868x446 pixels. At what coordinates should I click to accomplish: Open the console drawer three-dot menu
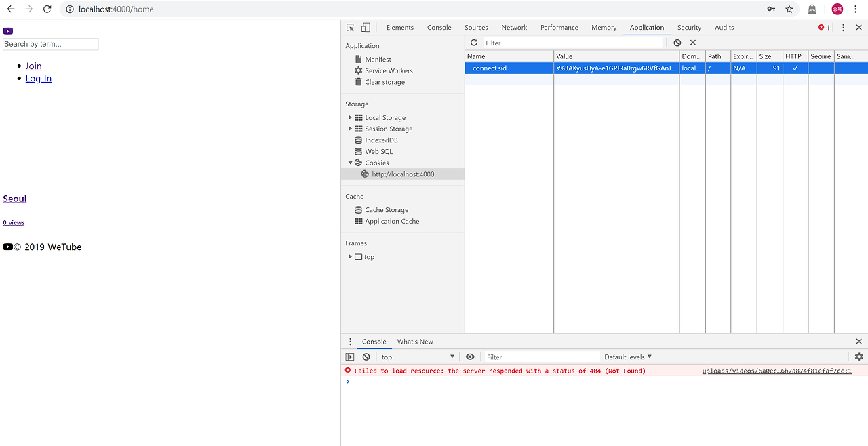(351, 342)
